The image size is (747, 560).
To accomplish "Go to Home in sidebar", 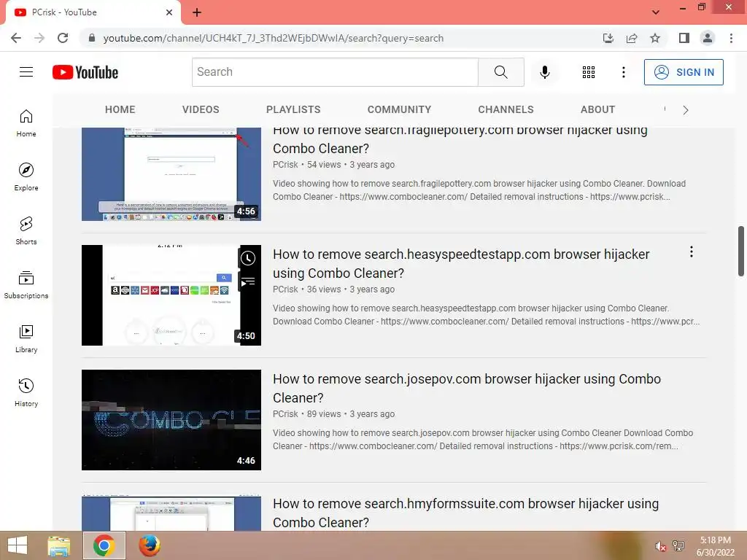I will [x=26, y=123].
